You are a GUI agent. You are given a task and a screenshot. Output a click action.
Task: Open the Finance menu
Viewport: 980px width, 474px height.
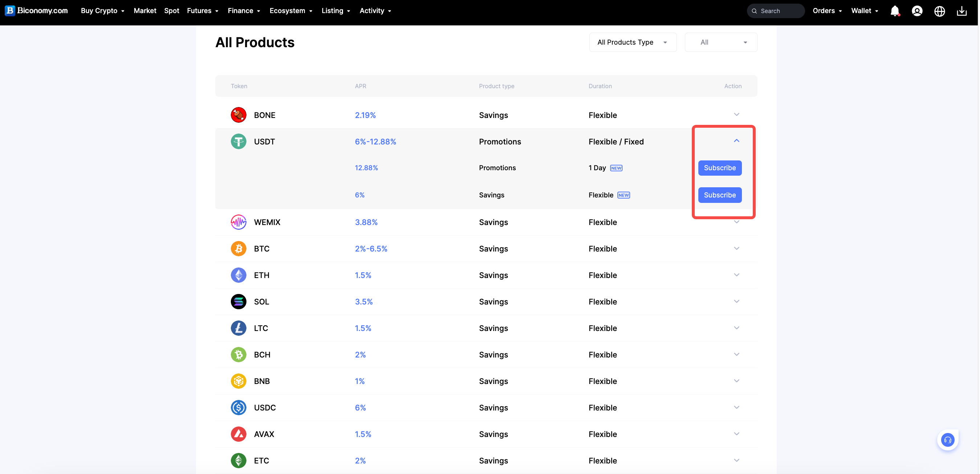tap(244, 11)
